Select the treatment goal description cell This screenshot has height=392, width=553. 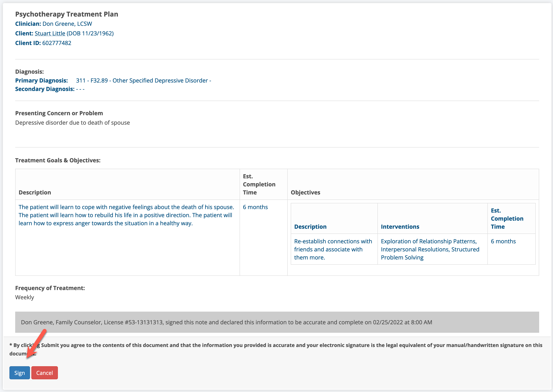[125, 215]
